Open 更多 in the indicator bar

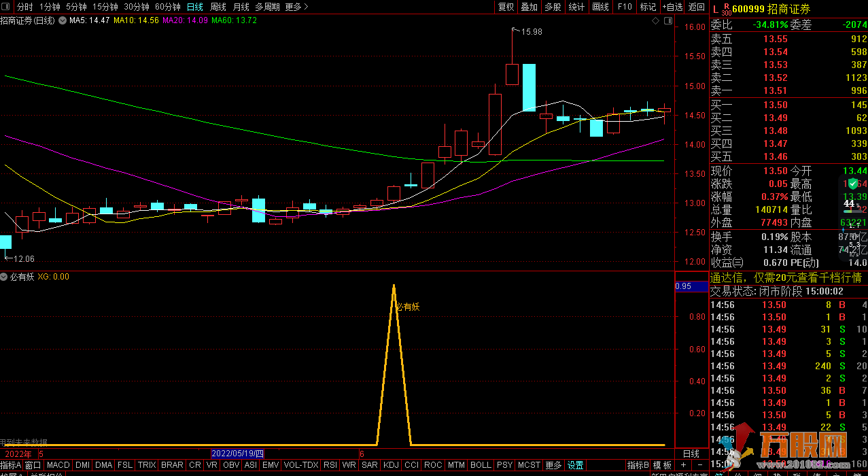[x=554, y=465]
